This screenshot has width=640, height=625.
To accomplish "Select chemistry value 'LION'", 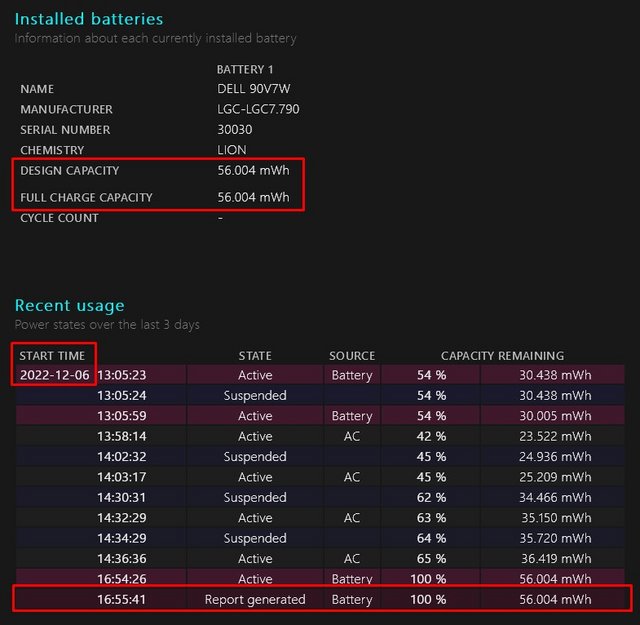I will tap(231, 150).
